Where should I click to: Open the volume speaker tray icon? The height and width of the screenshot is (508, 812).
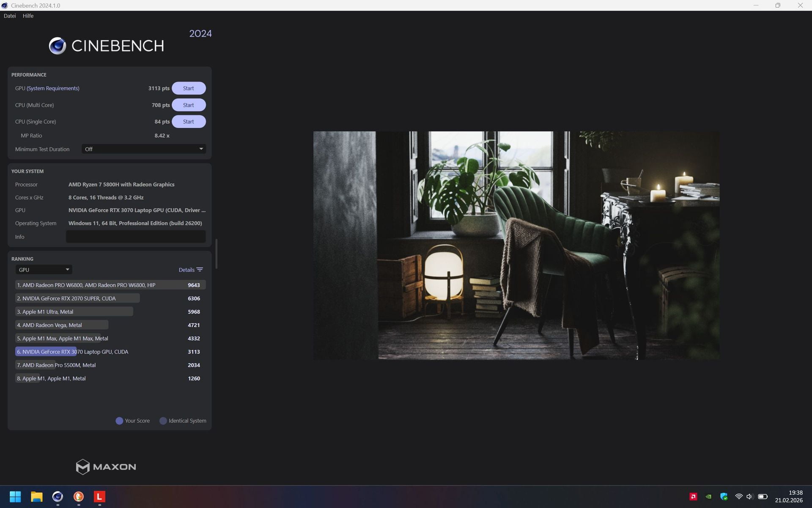tap(750, 497)
